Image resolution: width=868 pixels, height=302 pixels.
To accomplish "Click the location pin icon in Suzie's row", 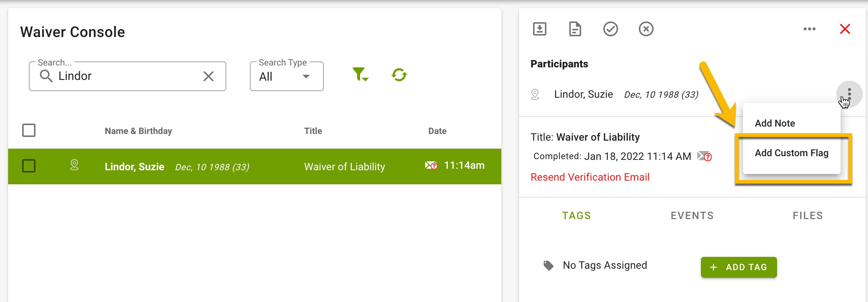I will pos(74,165).
